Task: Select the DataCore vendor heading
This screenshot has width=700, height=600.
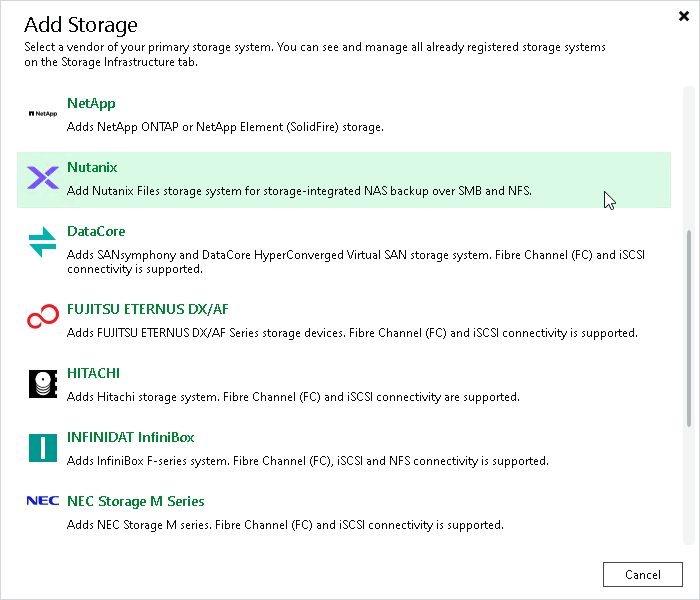Action: click(96, 231)
